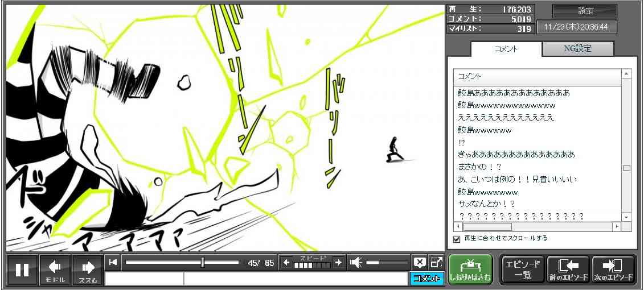Go to 次のエピソード next episode
The image size is (644, 290).
coord(613,270)
